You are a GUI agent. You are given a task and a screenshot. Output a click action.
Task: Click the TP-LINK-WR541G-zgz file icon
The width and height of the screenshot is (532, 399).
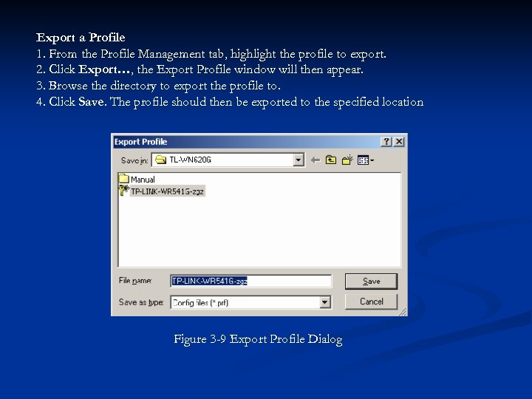pos(124,191)
